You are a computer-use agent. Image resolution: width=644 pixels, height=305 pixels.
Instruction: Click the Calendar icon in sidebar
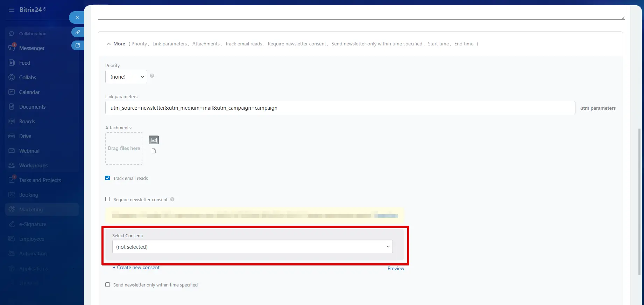pyautogui.click(x=12, y=92)
